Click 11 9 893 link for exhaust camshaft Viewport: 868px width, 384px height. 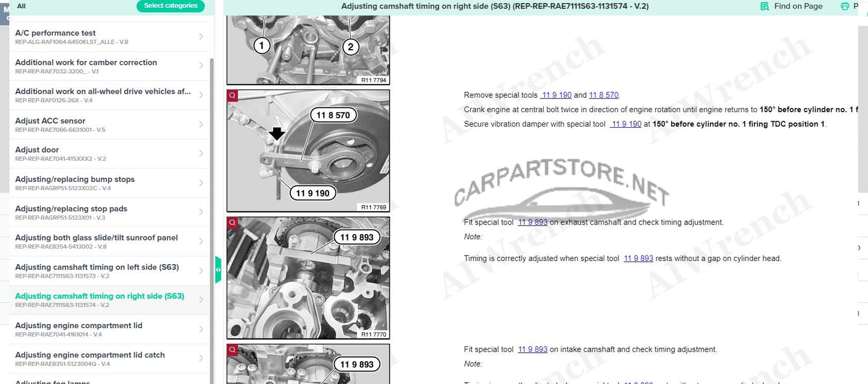pos(533,222)
